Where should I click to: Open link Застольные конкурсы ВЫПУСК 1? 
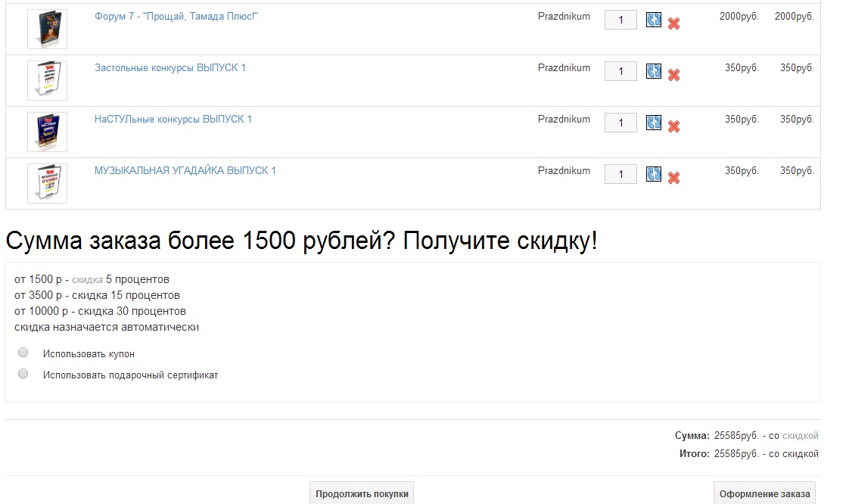click(x=170, y=67)
